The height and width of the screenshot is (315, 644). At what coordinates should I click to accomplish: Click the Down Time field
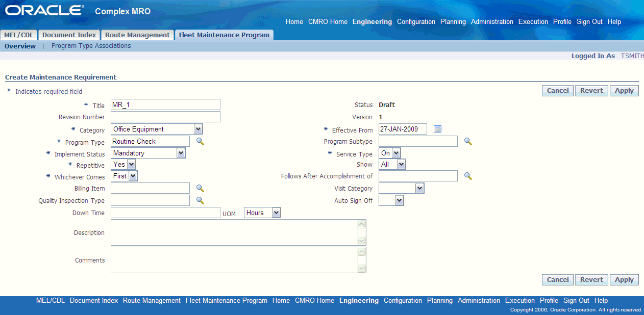pos(165,213)
